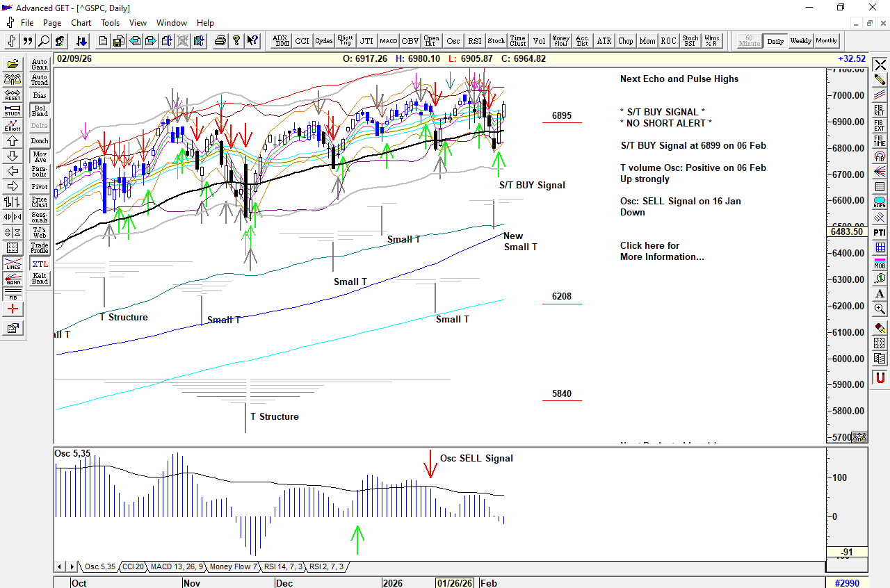Toggle the XTL indicator
This screenshot has width=890, height=588.
40,264
